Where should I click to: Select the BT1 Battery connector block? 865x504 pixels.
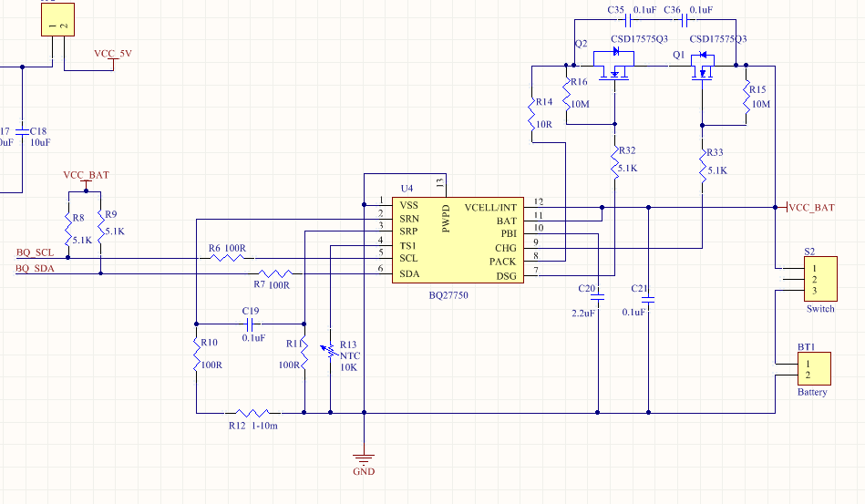pyautogui.click(x=814, y=368)
